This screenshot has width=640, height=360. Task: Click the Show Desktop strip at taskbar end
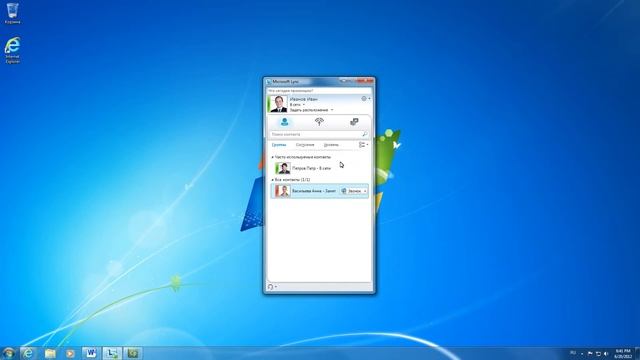coord(637,353)
